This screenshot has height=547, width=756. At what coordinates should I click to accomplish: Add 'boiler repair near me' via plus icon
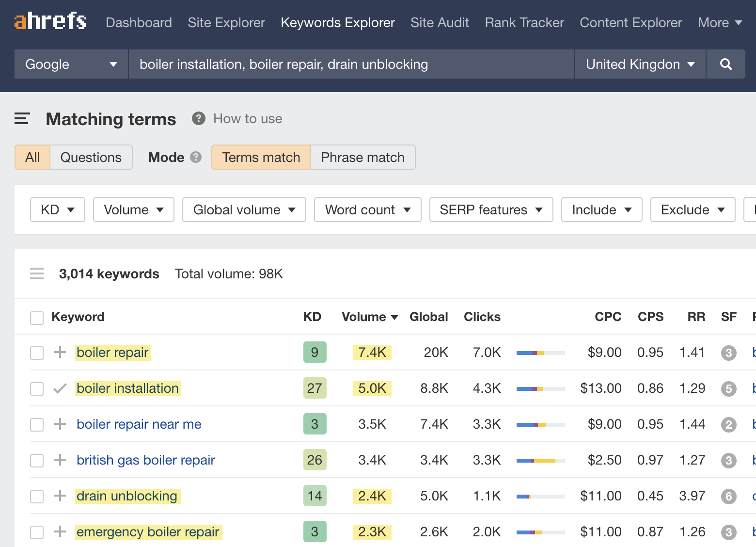click(60, 424)
